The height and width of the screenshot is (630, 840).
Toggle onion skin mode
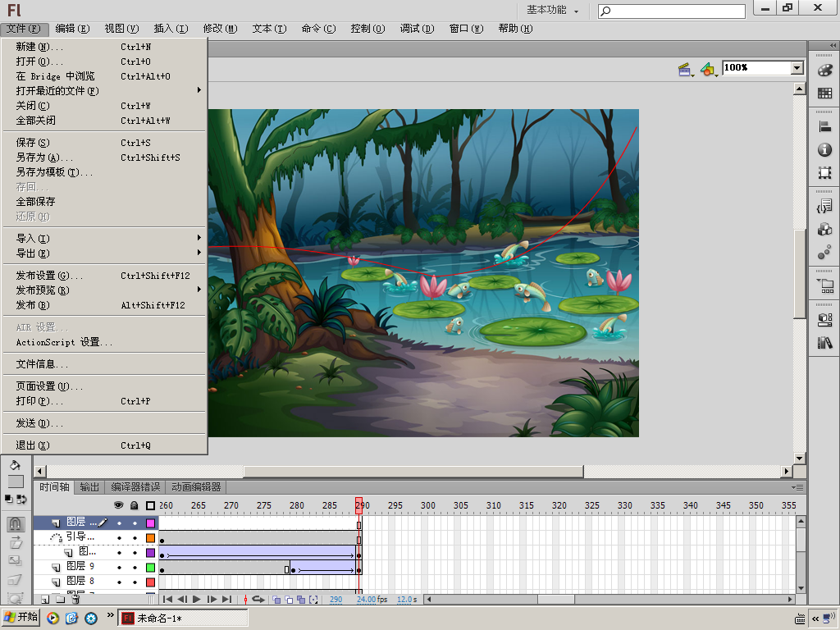(276, 600)
